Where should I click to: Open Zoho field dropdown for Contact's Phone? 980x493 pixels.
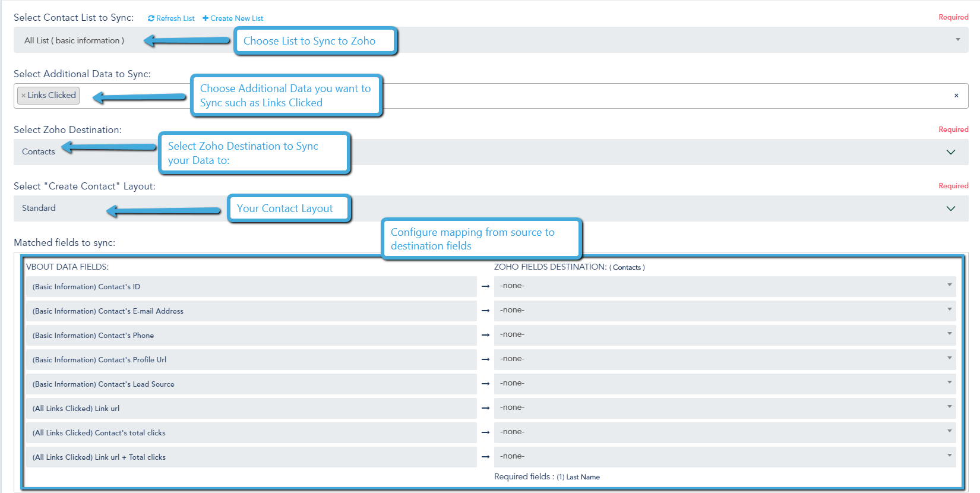[725, 335]
